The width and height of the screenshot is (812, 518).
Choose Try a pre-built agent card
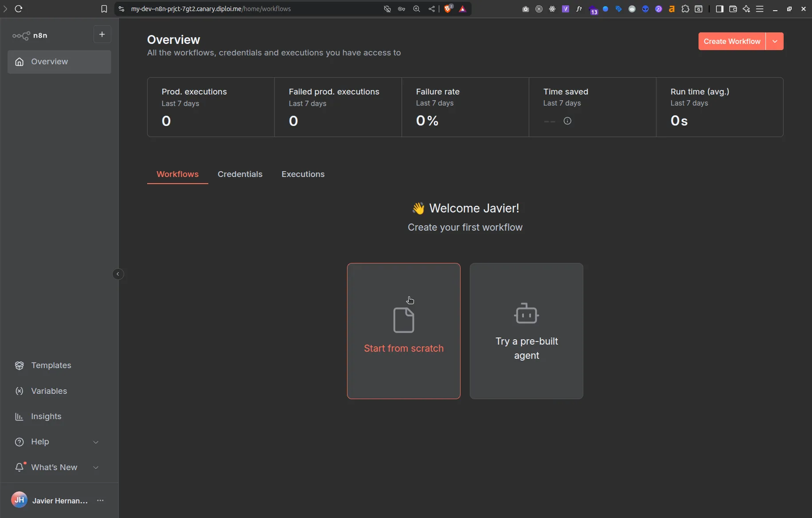pos(526,331)
